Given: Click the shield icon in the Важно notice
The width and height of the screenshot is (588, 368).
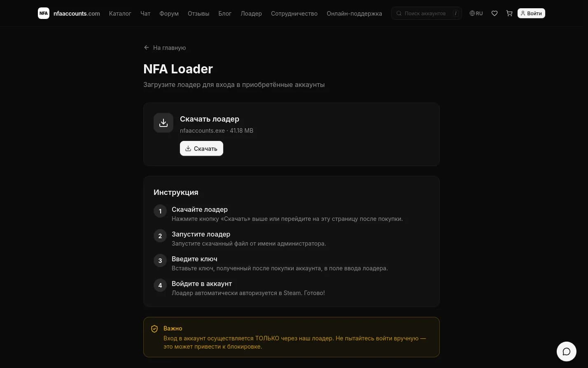Looking at the screenshot, I should point(154,328).
